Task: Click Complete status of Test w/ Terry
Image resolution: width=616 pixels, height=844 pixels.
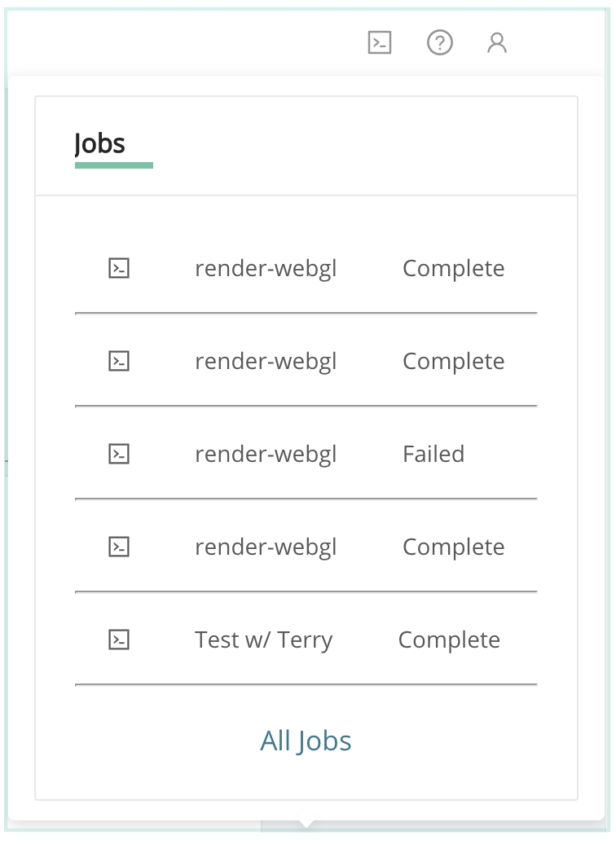Action: (449, 640)
